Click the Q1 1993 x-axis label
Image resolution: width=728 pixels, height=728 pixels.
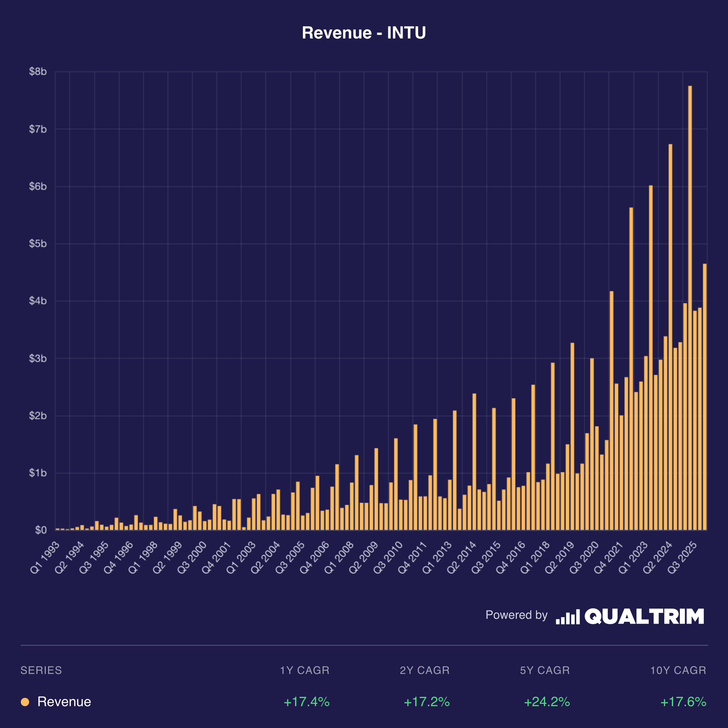(45, 558)
